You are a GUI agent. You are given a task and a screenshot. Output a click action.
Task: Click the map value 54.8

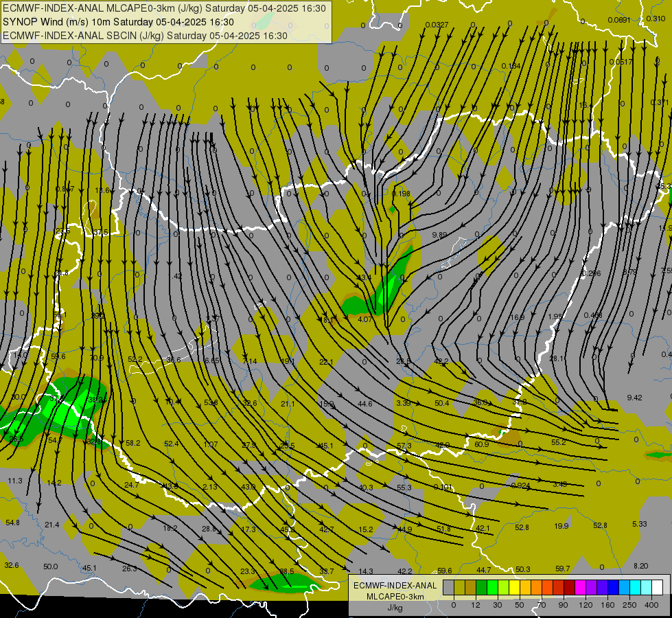pyautogui.click(x=12, y=523)
